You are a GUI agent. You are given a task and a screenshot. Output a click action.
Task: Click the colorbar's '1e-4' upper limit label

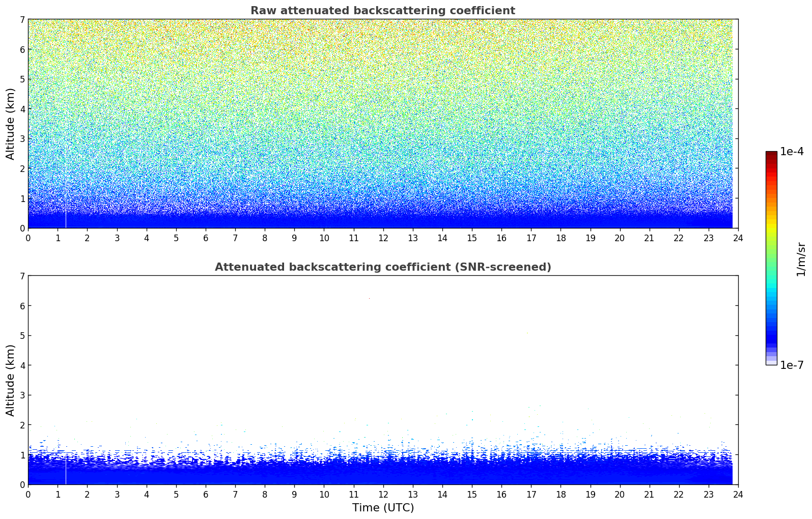click(792, 152)
